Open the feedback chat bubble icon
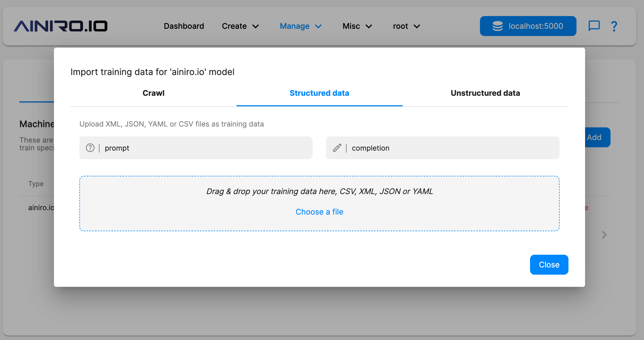Image resolution: width=644 pixels, height=340 pixels. coord(594,26)
